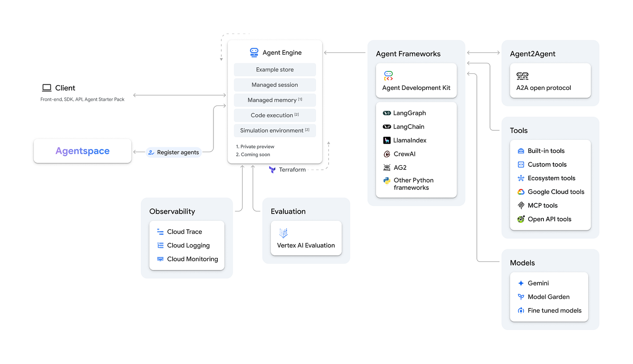Image resolution: width=633 pixels, height=364 pixels.
Task: Click the Register agents button
Action: click(x=174, y=152)
